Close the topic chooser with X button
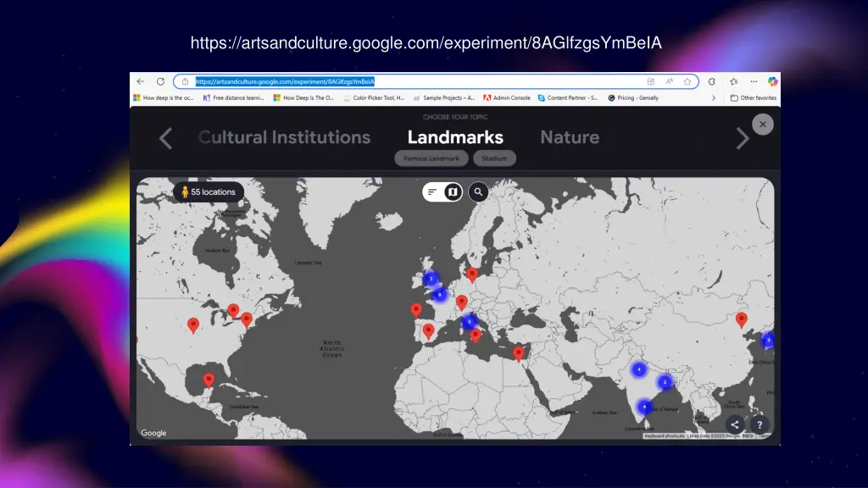Screen dimensions: 868x488 pyautogui.click(x=763, y=125)
